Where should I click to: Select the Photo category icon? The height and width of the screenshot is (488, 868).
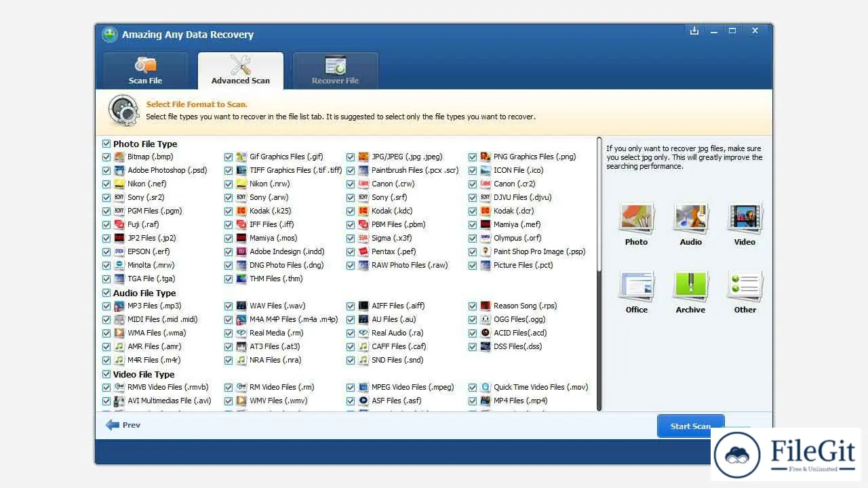coord(636,219)
